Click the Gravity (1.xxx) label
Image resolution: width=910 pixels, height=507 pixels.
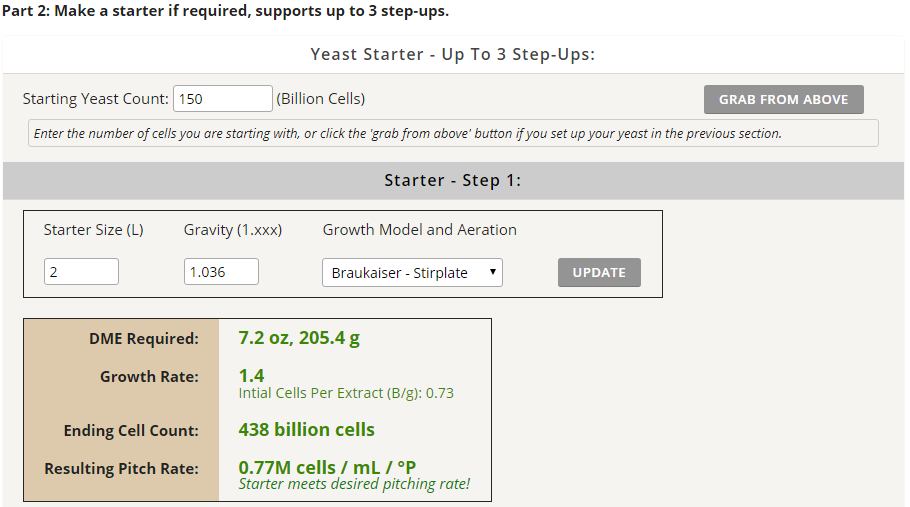pyautogui.click(x=233, y=230)
